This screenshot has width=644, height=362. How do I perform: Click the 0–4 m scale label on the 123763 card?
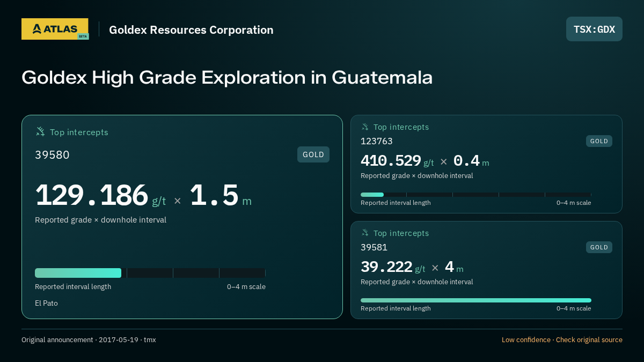pyautogui.click(x=574, y=203)
